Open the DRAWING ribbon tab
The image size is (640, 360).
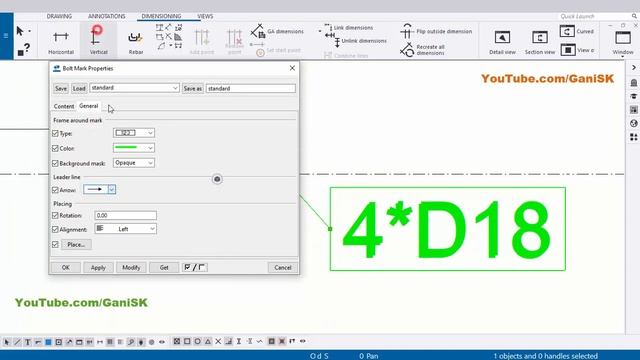tap(59, 16)
